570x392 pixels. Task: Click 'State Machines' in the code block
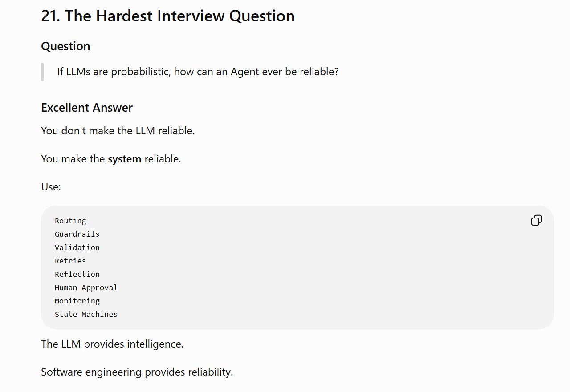click(x=86, y=314)
